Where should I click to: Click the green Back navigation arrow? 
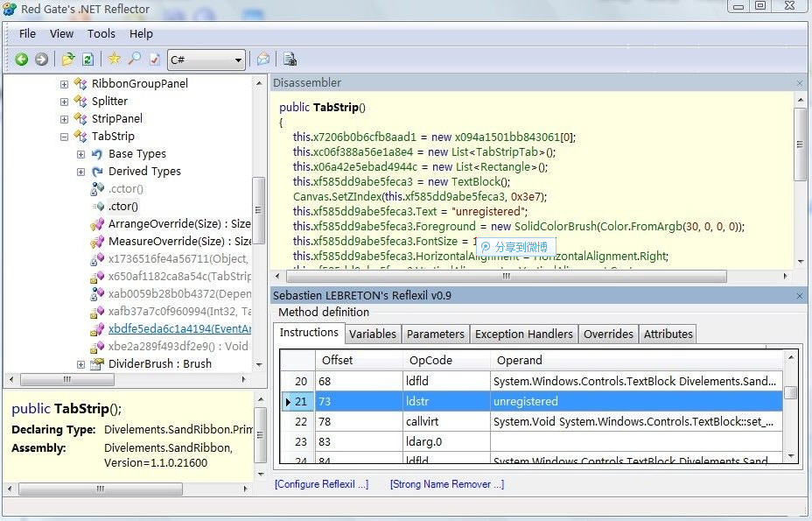[x=22, y=60]
